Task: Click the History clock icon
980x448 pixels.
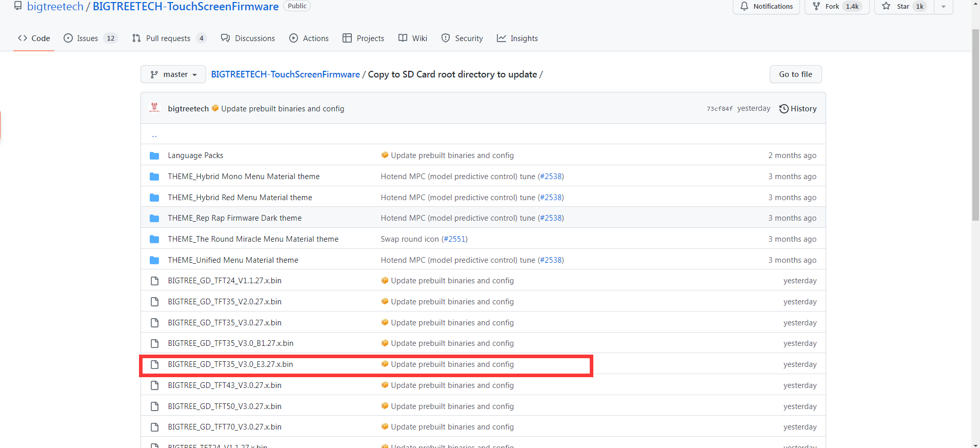Action: point(784,109)
